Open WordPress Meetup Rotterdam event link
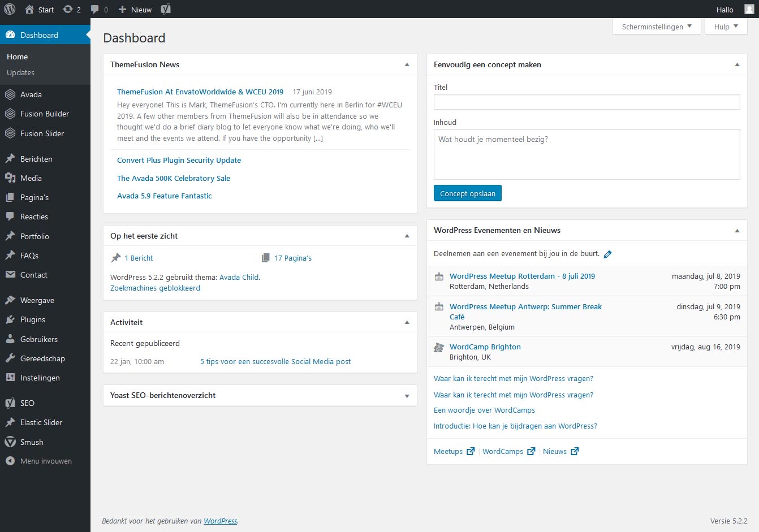 tap(522, 276)
